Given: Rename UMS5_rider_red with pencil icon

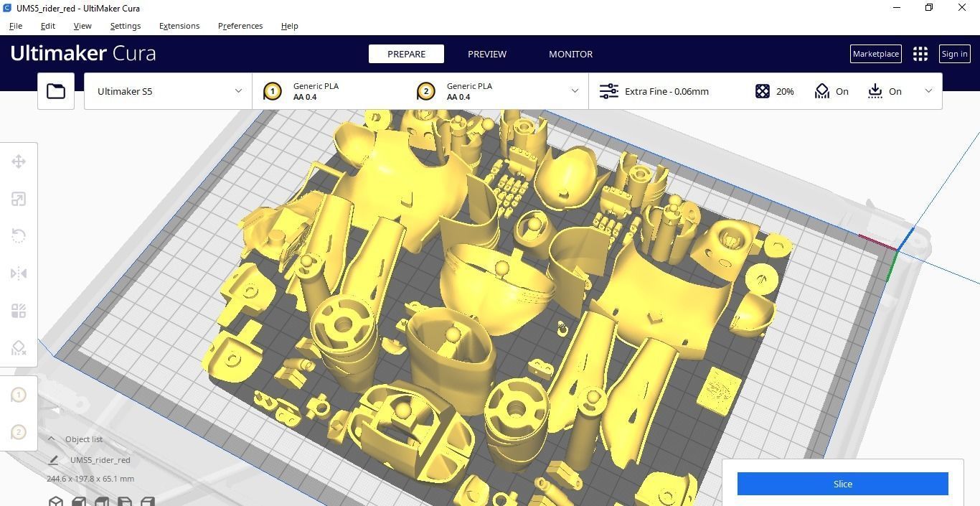Looking at the screenshot, I should tap(53, 460).
